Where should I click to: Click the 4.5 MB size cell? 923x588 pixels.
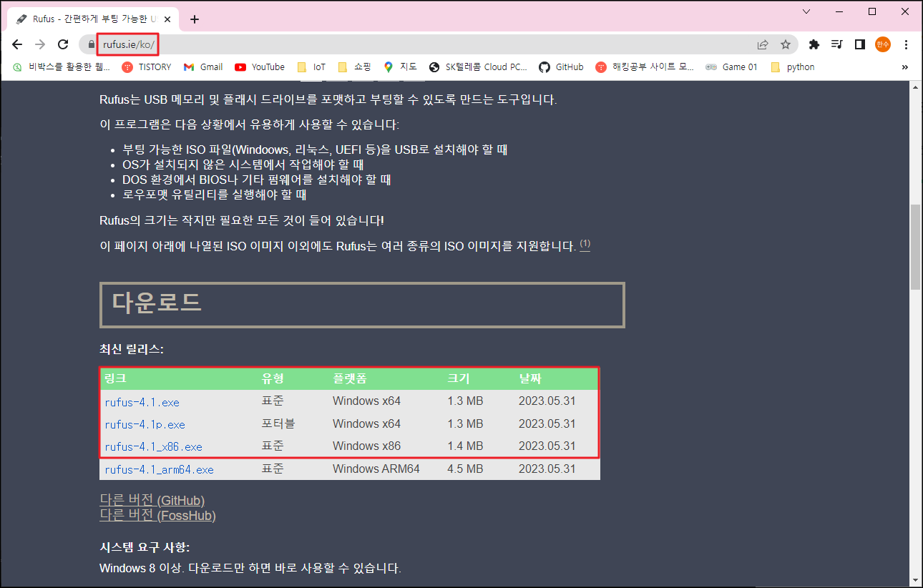coord(465,469)
